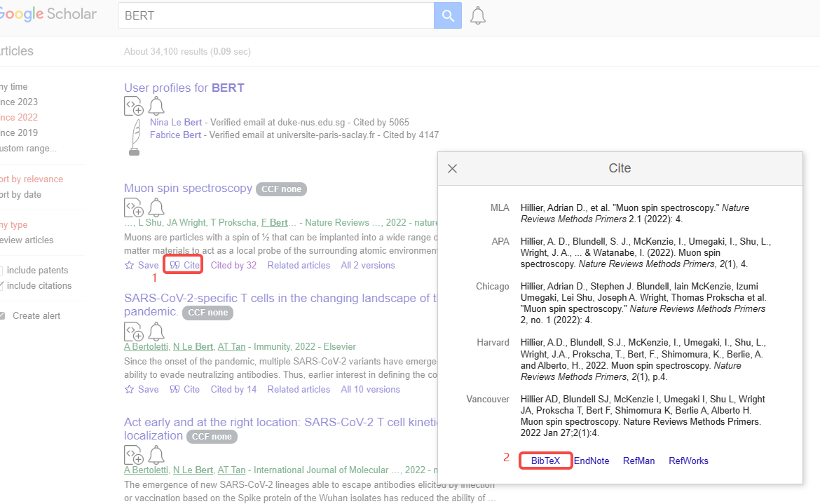Select the APA citation text
The height and width of the screenshot is (504, 820).
pos(645,252)
